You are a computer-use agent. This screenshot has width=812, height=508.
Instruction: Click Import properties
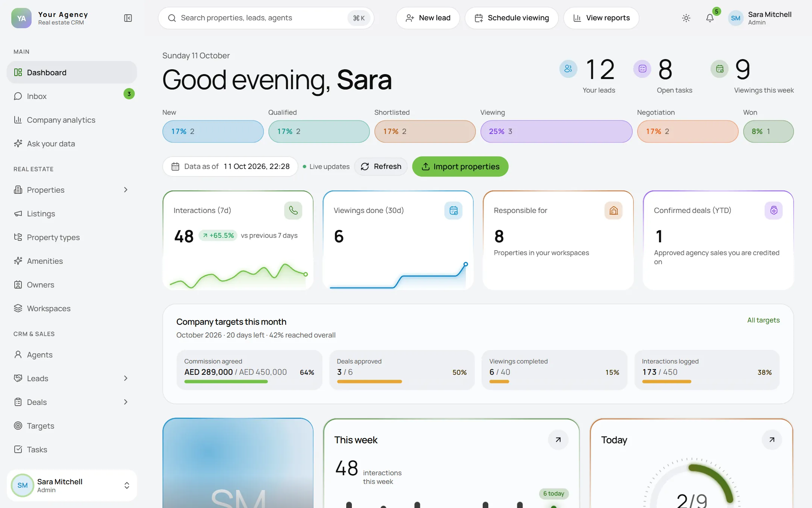461,166
